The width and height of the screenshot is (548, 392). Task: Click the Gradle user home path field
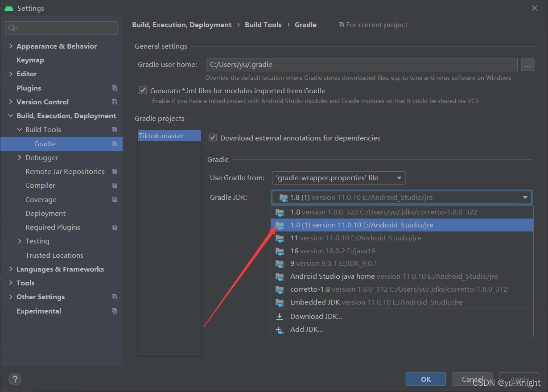[x=362, y=65]
